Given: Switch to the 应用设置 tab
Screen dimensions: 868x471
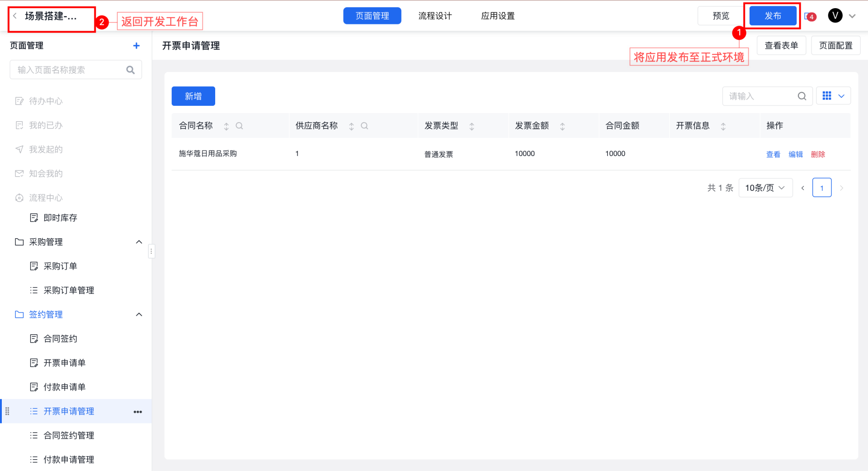Looking at the screenshot, I should pyautogui.click(x=498, y=16).
